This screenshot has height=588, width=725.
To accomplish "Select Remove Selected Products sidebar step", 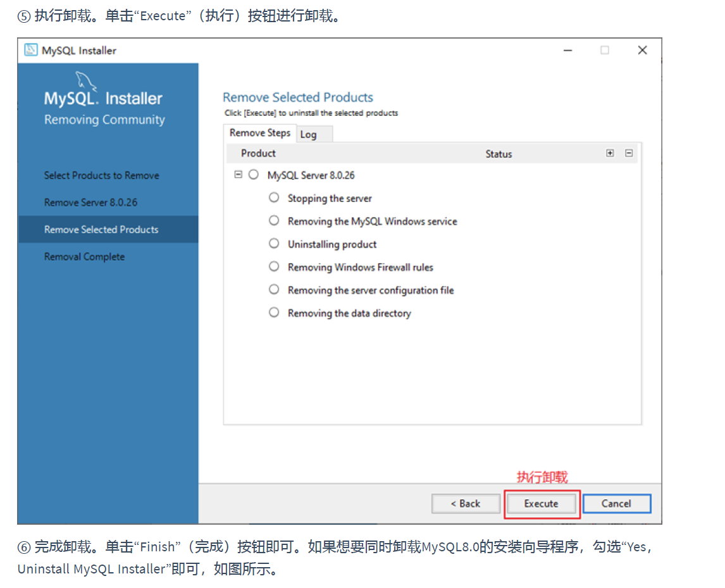I will click(108, 230).
